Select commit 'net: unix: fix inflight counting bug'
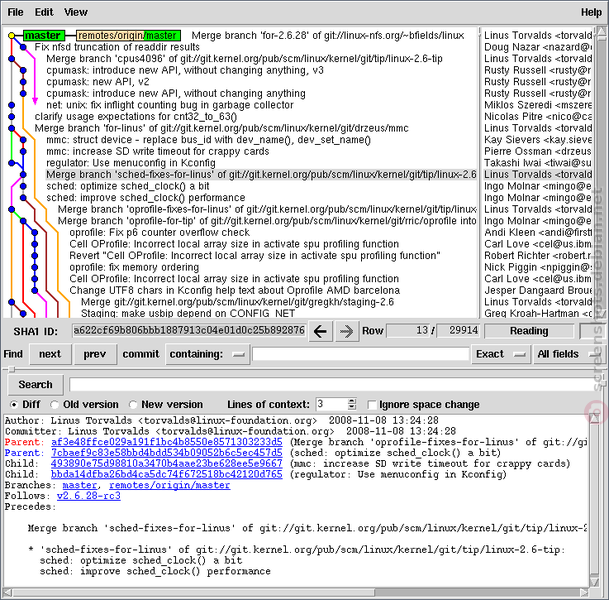 tap(170, 105)
